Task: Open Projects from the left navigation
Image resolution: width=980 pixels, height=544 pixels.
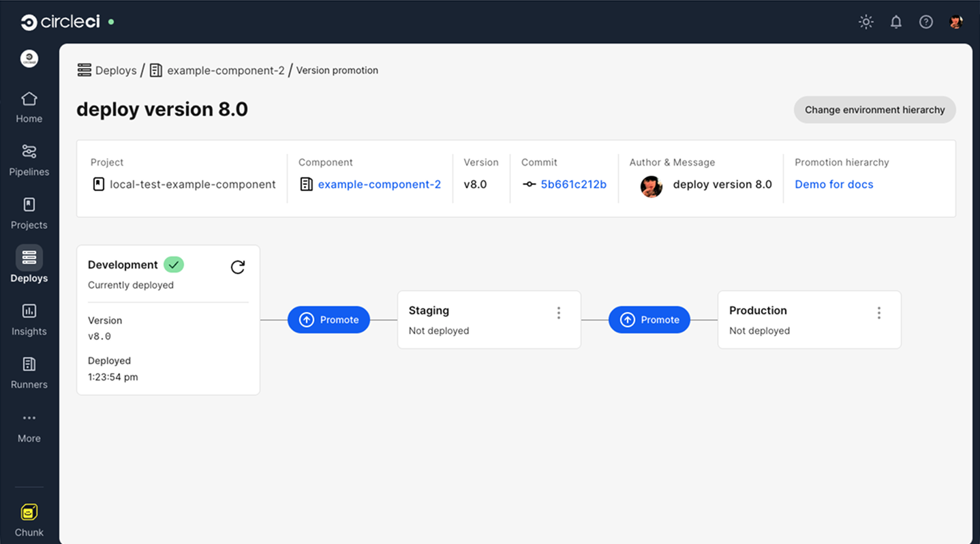Action: pos(29,212)
